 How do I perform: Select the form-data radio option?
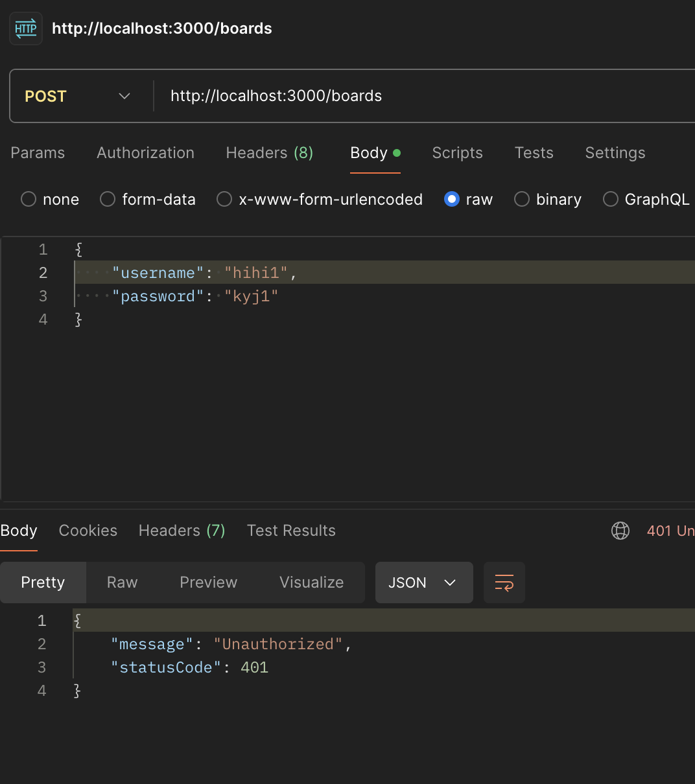coord(108,199)
